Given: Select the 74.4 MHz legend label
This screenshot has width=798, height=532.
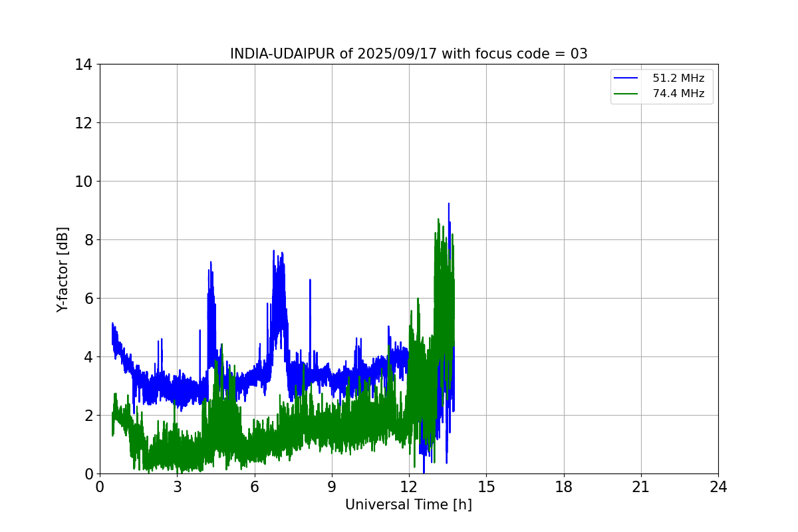Looking at the screenshot, I should 678,94.
